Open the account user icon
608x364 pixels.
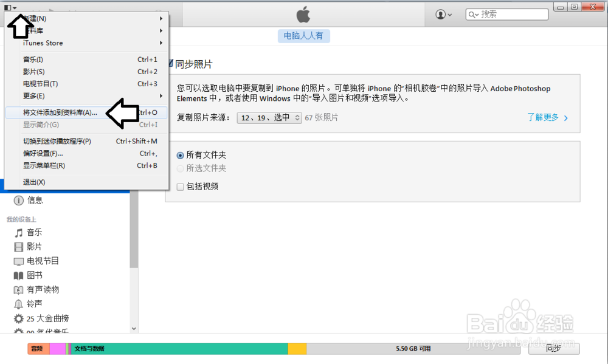point(440,15)
